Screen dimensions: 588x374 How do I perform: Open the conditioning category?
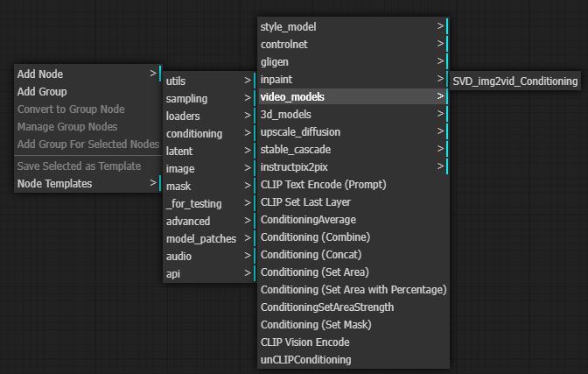click(210, 134)
